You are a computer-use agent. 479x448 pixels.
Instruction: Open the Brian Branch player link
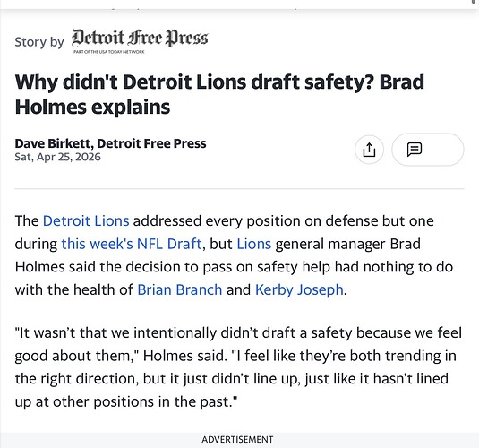pos(180,289)
